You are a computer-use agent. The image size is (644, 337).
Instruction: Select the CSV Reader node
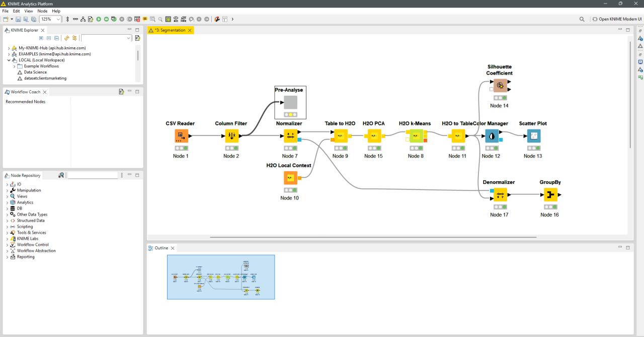(181, 136)
